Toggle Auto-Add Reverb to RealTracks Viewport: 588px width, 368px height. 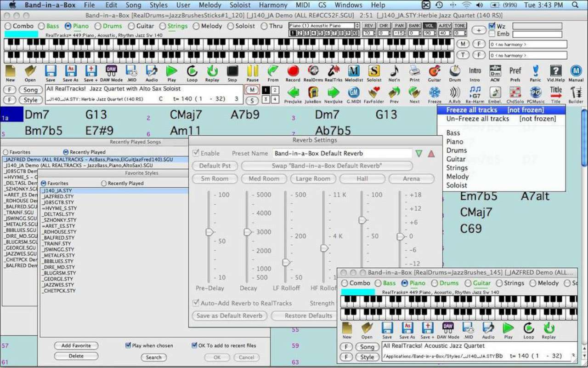196,303
